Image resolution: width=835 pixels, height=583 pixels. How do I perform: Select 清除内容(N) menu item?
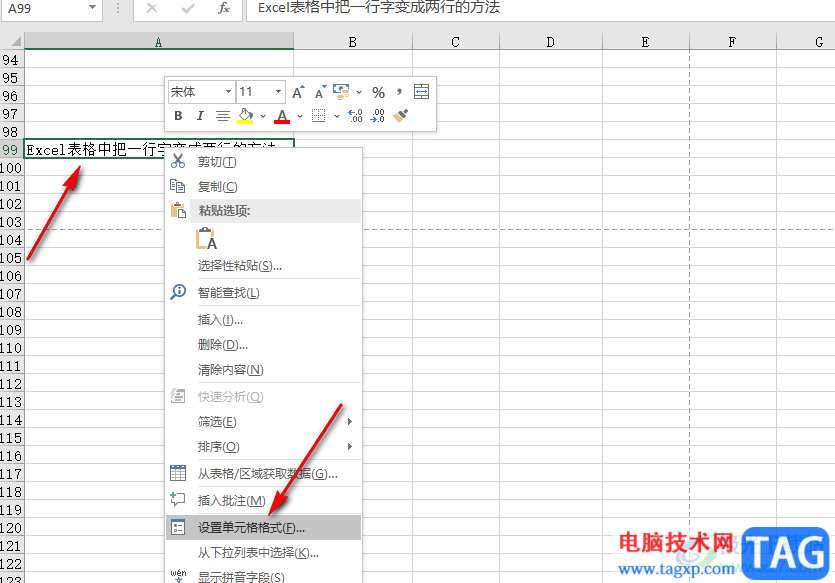264,369
